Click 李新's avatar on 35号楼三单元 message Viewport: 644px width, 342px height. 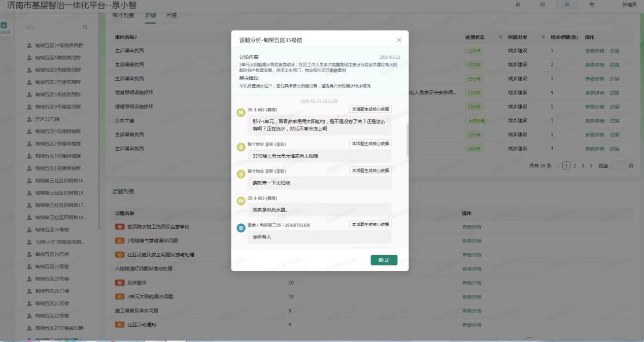(241, 147)
